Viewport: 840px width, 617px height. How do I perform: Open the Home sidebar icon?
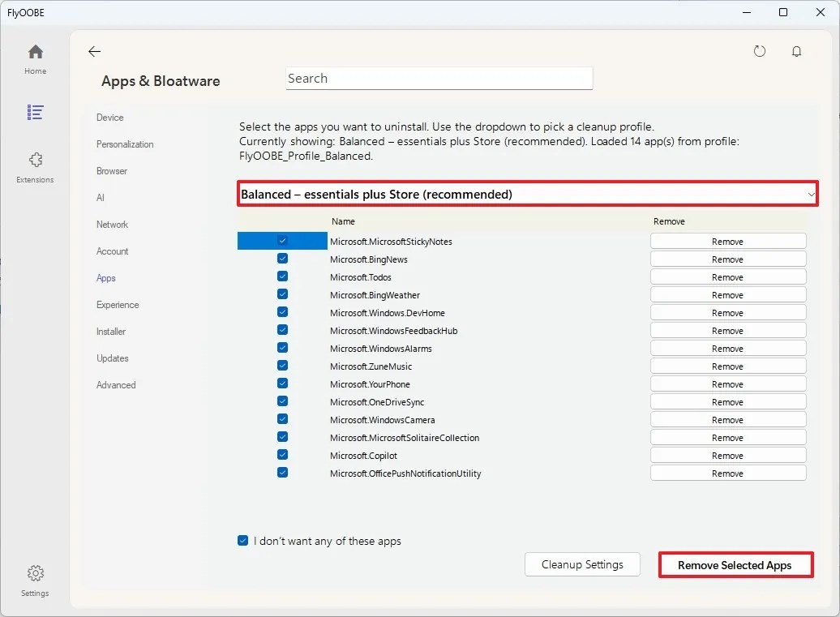[35, 57]
